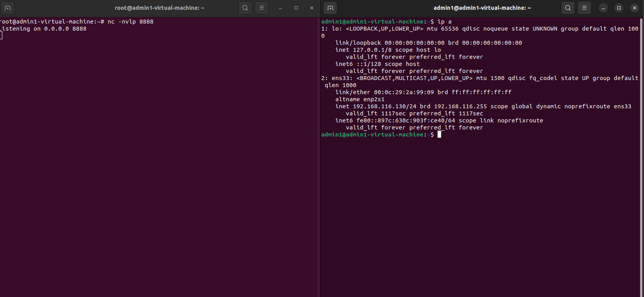644x297 pixels.
Task: Open a new tab in the root terminal
Action: pos(7,8)
